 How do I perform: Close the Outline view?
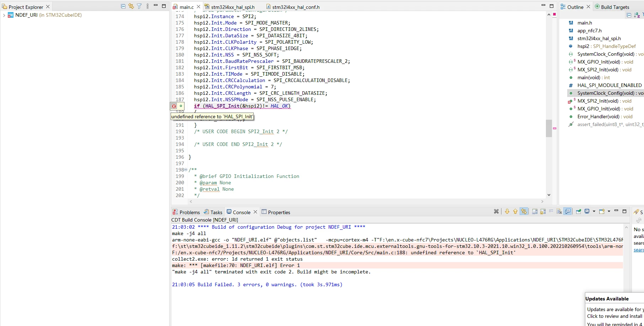tap(588, 7)
